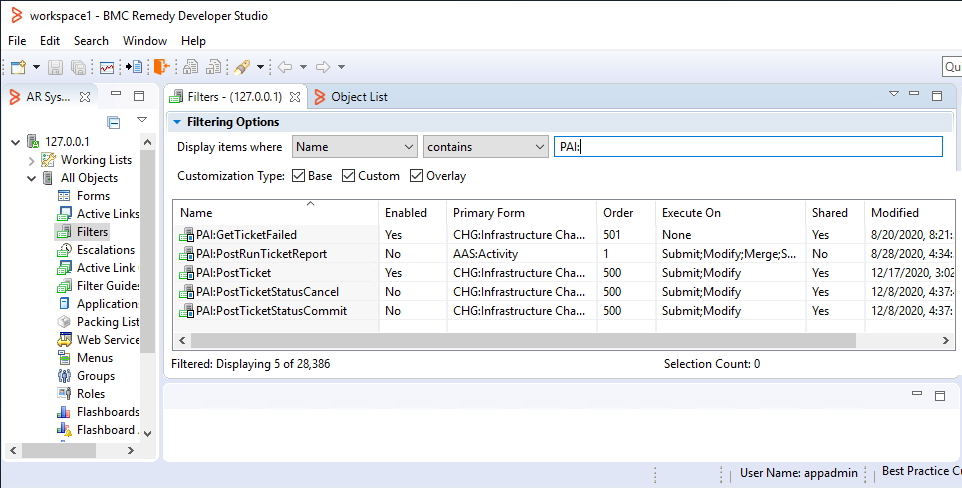Image resolution: width=962 pixels, height=488 pixels.
Task: Select Escalations in the tree
Action: tap(106, 250)
